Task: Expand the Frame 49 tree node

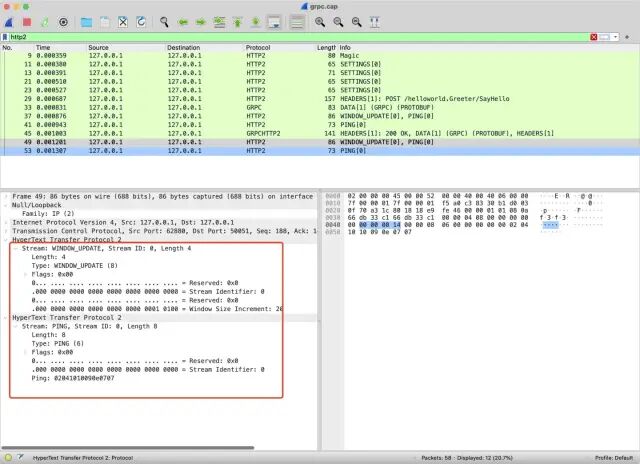Action: [x=6, y=196]
